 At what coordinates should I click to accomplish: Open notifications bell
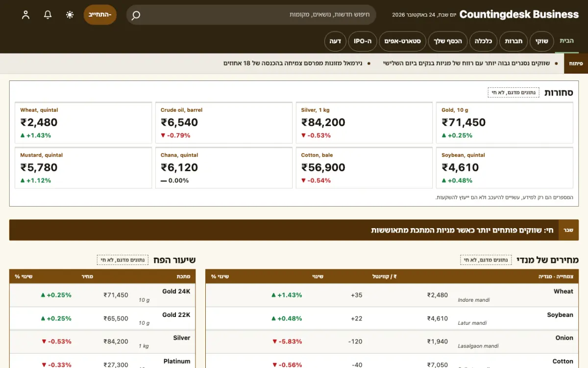click(x=48, y=15)
